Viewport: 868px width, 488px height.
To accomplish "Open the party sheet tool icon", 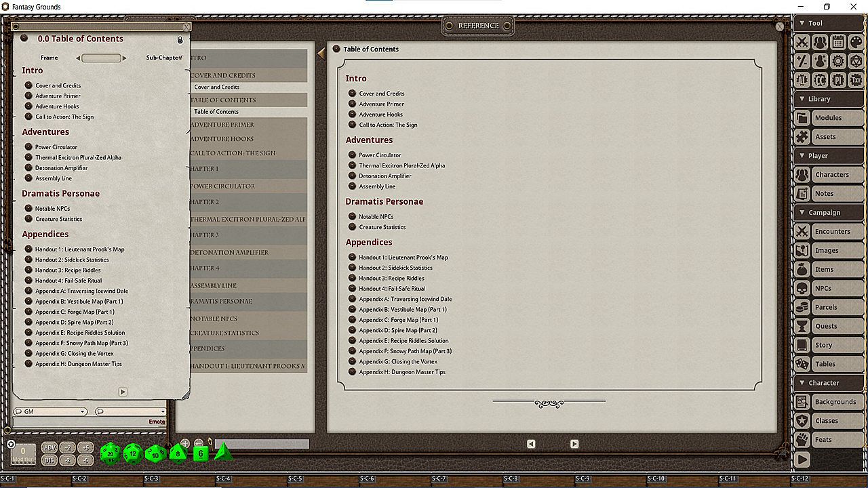I will [821, 42].
